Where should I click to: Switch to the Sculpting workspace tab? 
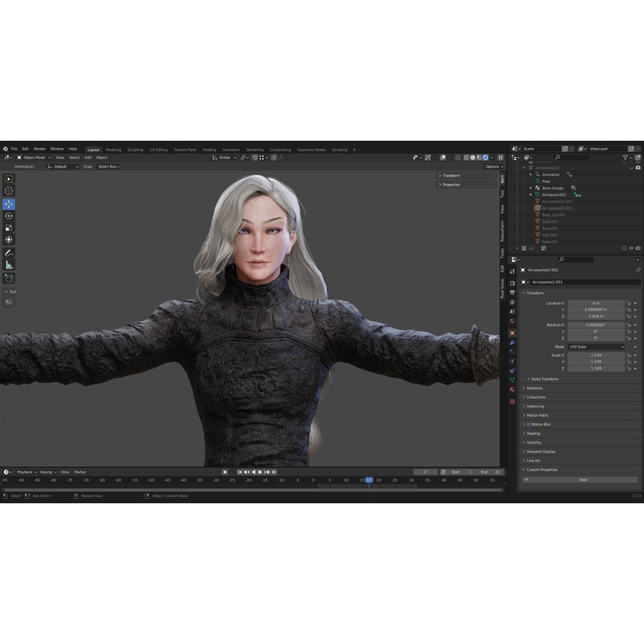click(x=135, y=150)
